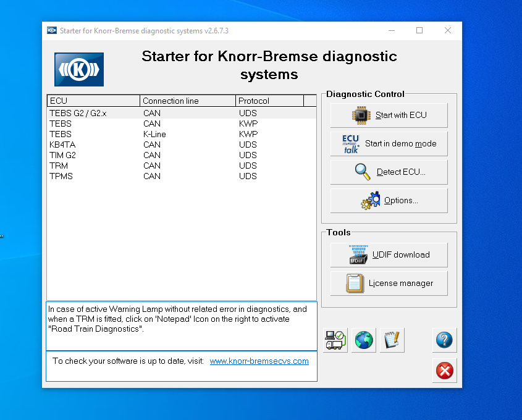Start the UDIF download tool
Image resolution: width=522 pixels, height=420 pixels.
(x=389, y=255)
